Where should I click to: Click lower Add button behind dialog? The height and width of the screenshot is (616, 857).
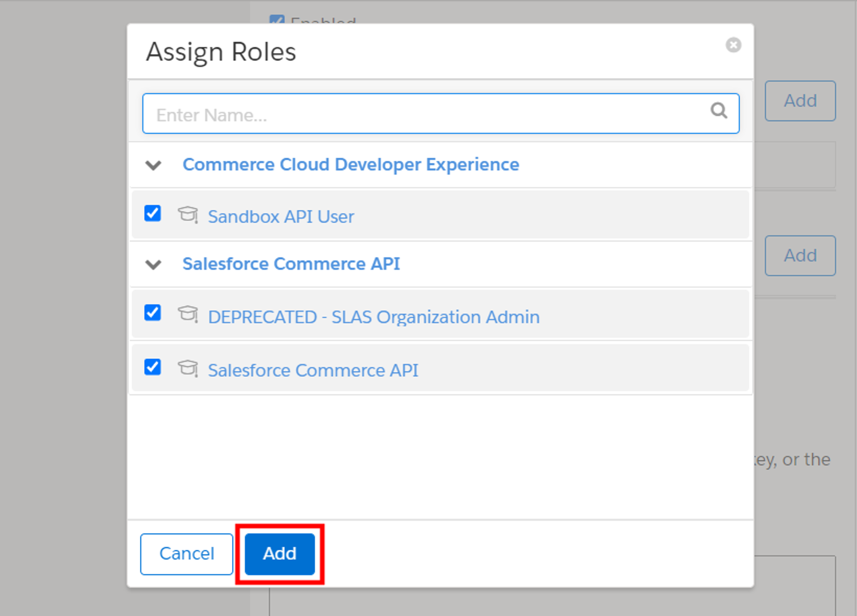(x=800, y=256)
